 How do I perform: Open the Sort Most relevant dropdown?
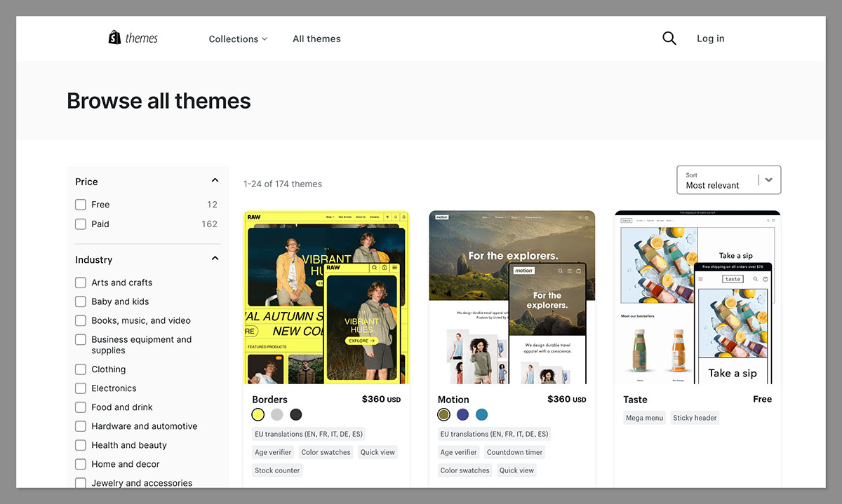click(x=728, y=180)
